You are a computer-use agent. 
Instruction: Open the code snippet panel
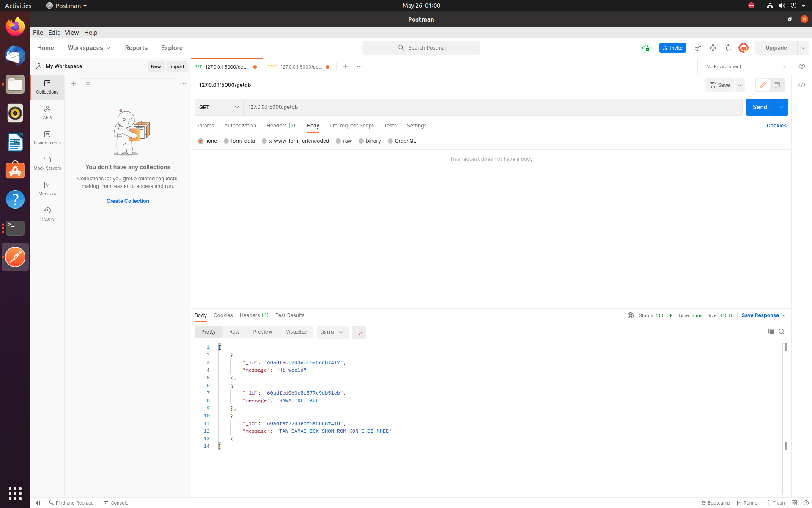pos(802,85)
